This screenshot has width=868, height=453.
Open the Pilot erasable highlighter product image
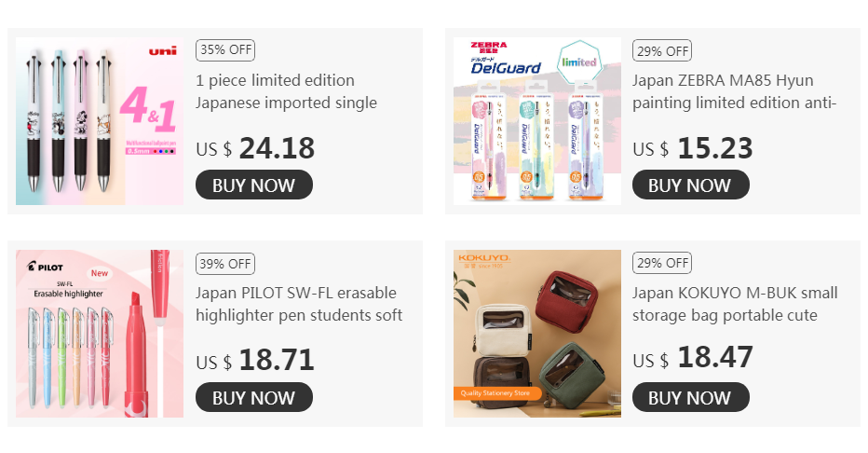(x=100, y=334)
